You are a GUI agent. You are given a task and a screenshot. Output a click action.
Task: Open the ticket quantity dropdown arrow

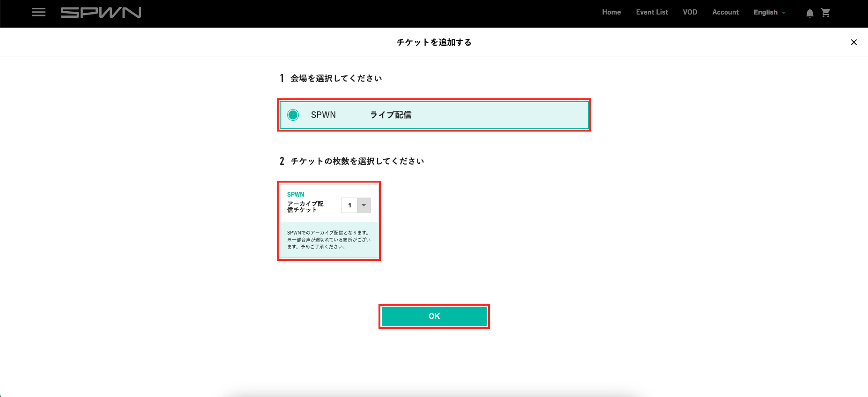[x=364, y=205]
